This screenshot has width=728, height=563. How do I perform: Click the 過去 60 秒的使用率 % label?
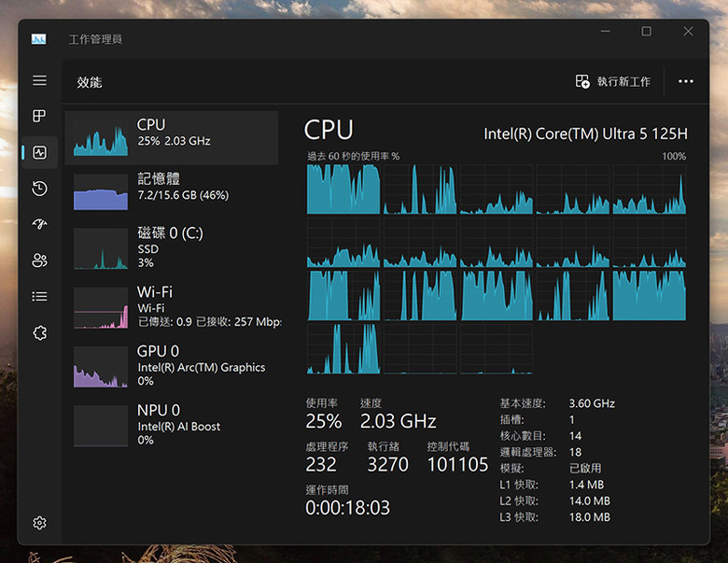[353, 156]
